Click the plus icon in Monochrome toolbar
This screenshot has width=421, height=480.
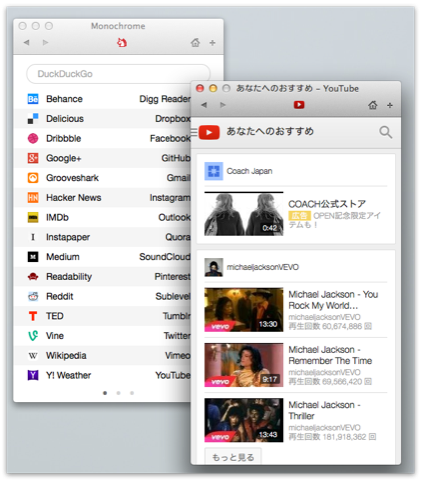pos(212,43)
